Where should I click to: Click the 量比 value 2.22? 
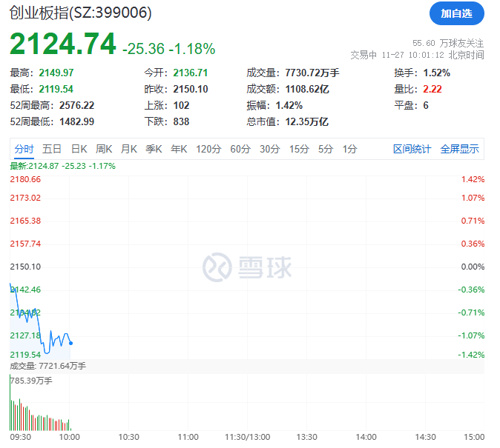(432, 89)
